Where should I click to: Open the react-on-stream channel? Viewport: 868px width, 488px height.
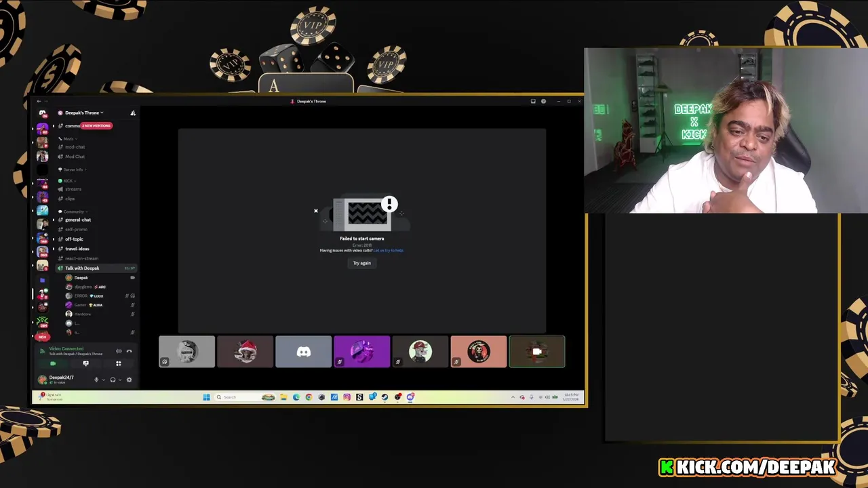81,258
